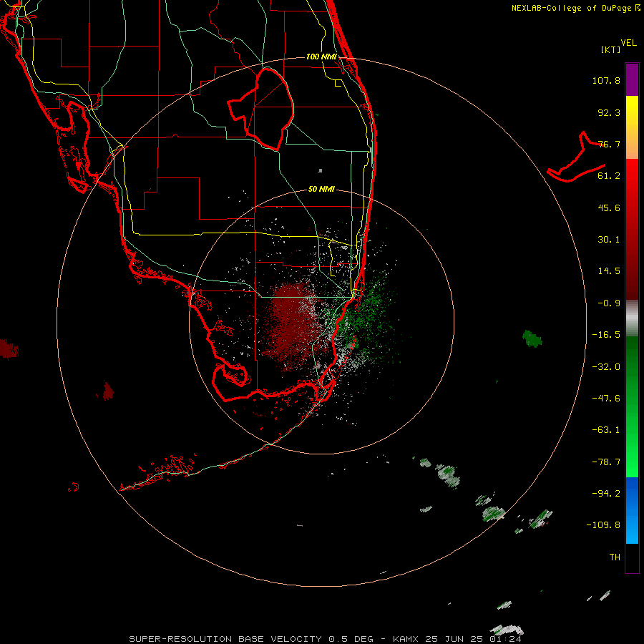
Task: Click the 14.5 velocity scale value
Action: 609,271
